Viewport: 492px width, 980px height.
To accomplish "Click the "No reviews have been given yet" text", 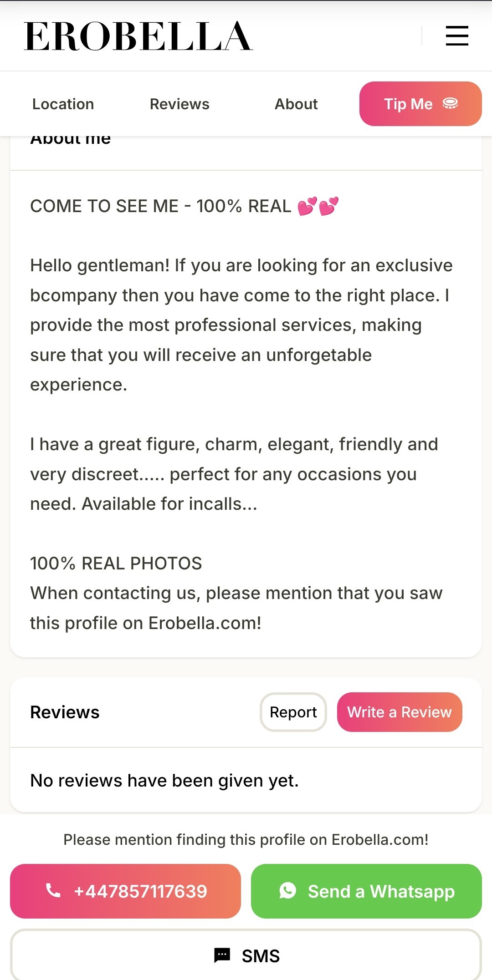I will pyautogui.click(x=164, y=781).
